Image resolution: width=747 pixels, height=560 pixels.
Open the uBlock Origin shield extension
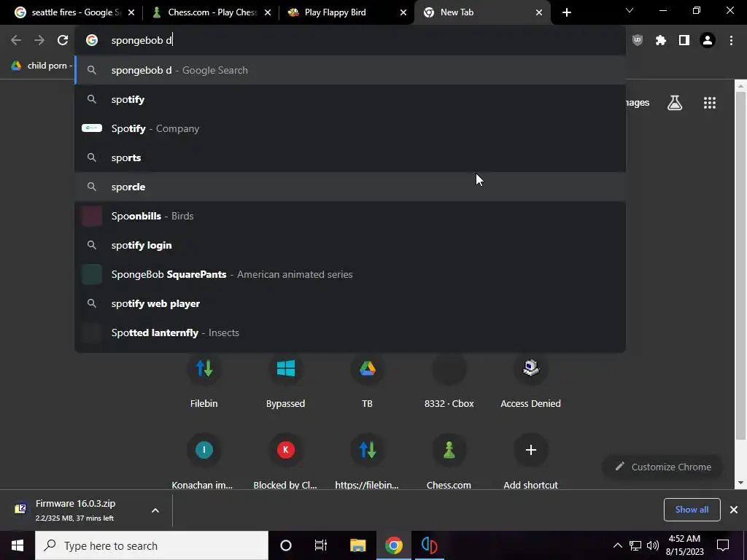[638, 41]
